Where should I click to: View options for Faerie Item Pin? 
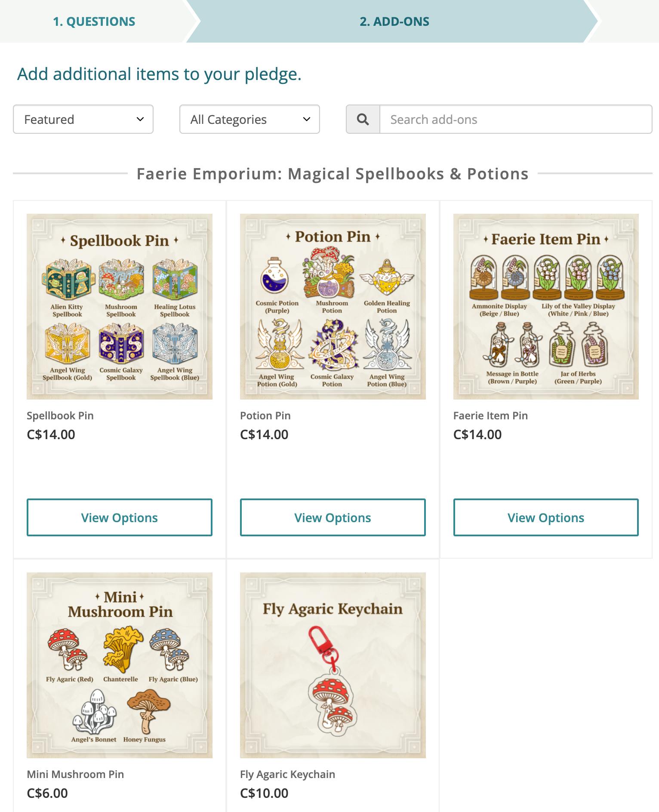click(x=546, y=517)
